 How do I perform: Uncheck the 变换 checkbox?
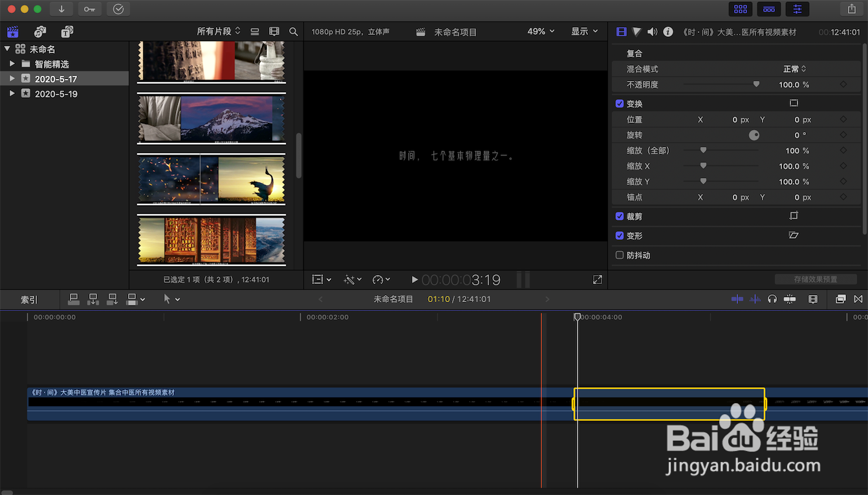pos(620,104)
